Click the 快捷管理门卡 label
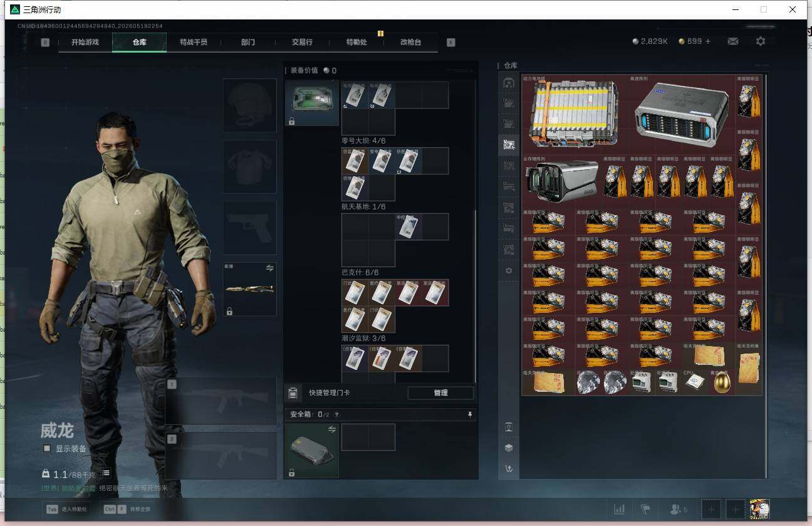This screenshot has height=526, width=812. click(330, 393)
